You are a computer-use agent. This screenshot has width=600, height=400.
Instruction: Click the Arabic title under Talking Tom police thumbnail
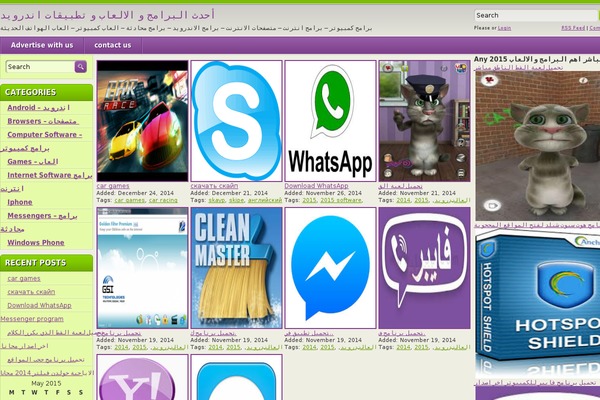pyautogui.click(x=400, y=186)
